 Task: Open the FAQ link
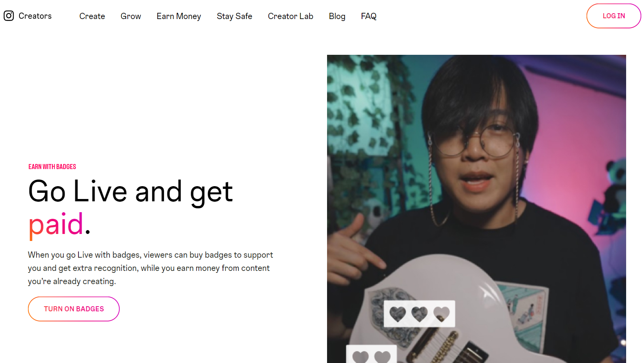click(x=369, y=16)
